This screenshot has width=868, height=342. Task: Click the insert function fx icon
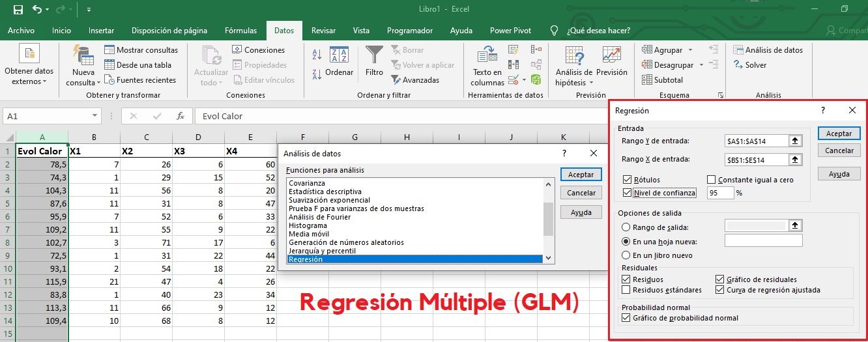(181, 116)
